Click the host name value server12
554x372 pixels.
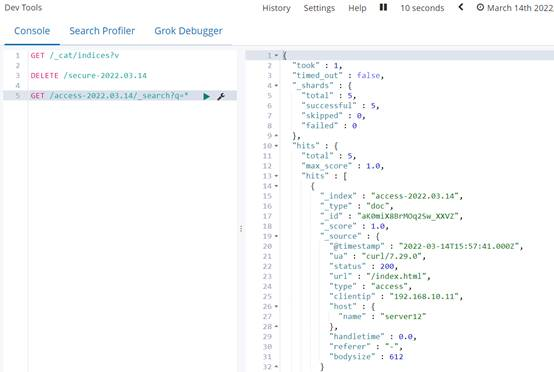(x=403, y=317)
